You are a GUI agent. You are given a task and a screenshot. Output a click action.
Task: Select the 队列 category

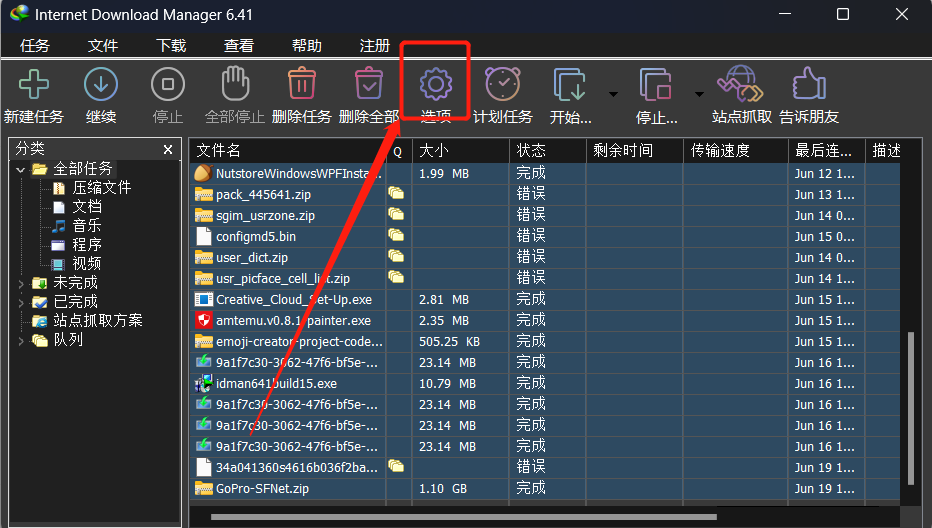click(x=68, y=340)
